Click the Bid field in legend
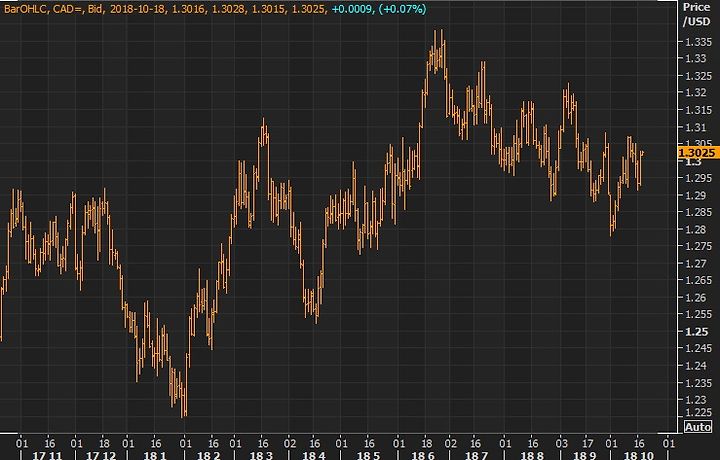The image size is (720, 460). (x=96, y=9)
